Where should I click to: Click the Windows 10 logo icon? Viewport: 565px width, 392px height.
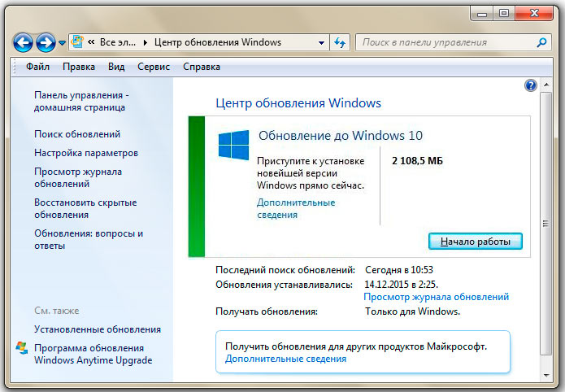pos(233,144)
